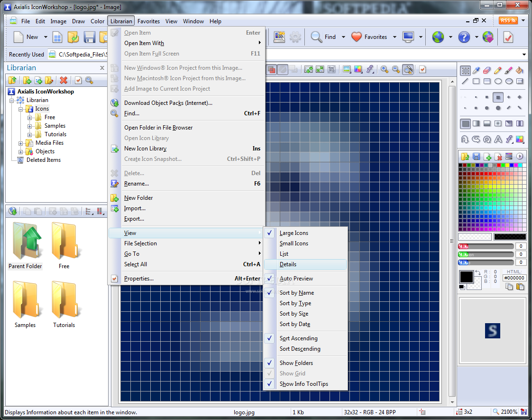The width and height of the screenshot is (532, 420).
Task: Click the Zoom Out magnifier icon
Action: point(395,70)
